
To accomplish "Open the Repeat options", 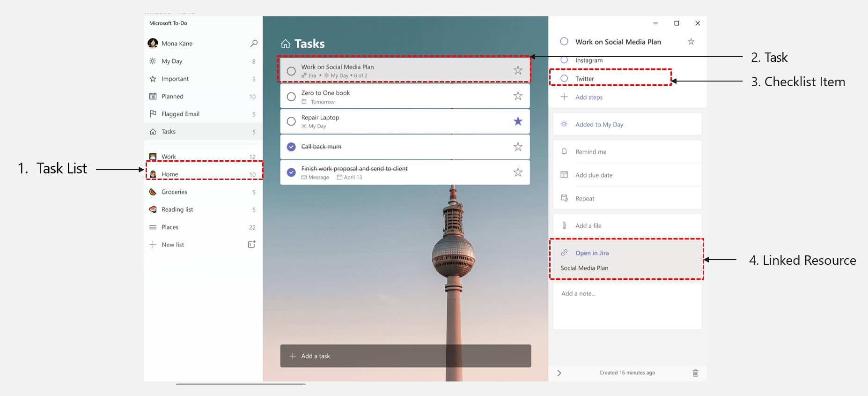I will point(585,199).
